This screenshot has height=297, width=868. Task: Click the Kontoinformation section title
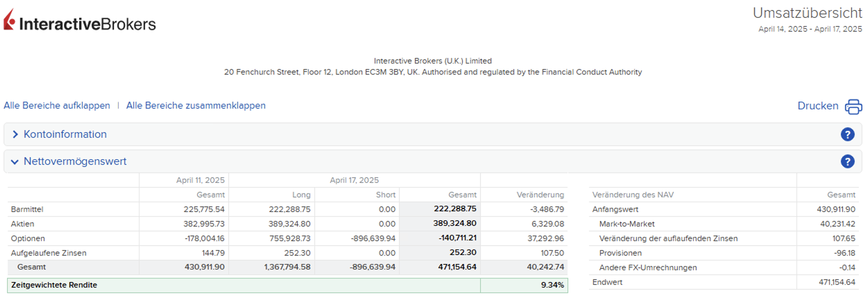tap(65, 134)
